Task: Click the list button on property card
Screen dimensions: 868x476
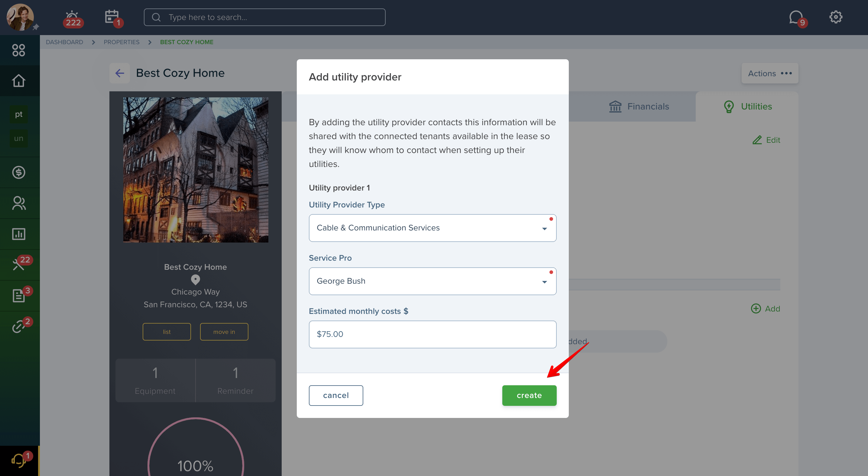Action: [167, 332]
